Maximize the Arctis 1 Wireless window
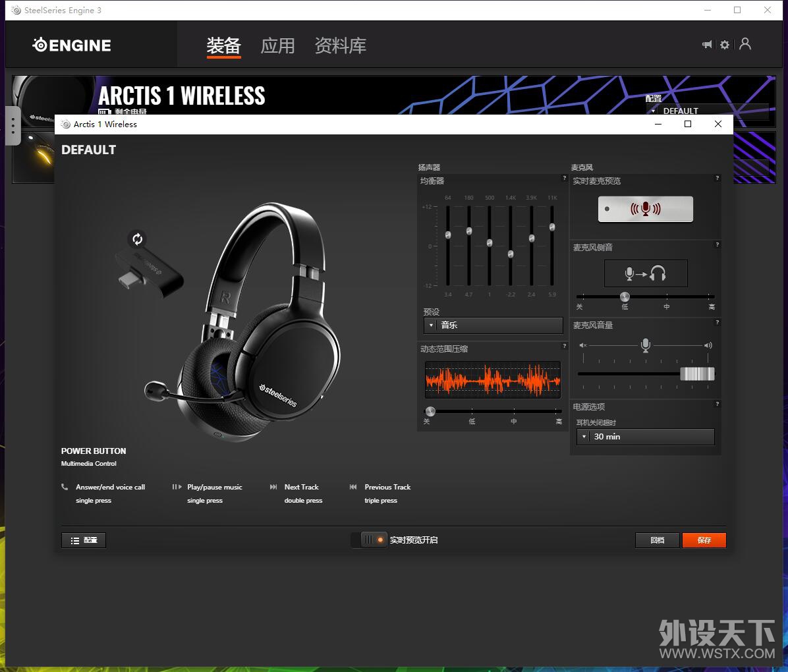The height and width of the screenshot is (672, 788). tap(688, 124)
